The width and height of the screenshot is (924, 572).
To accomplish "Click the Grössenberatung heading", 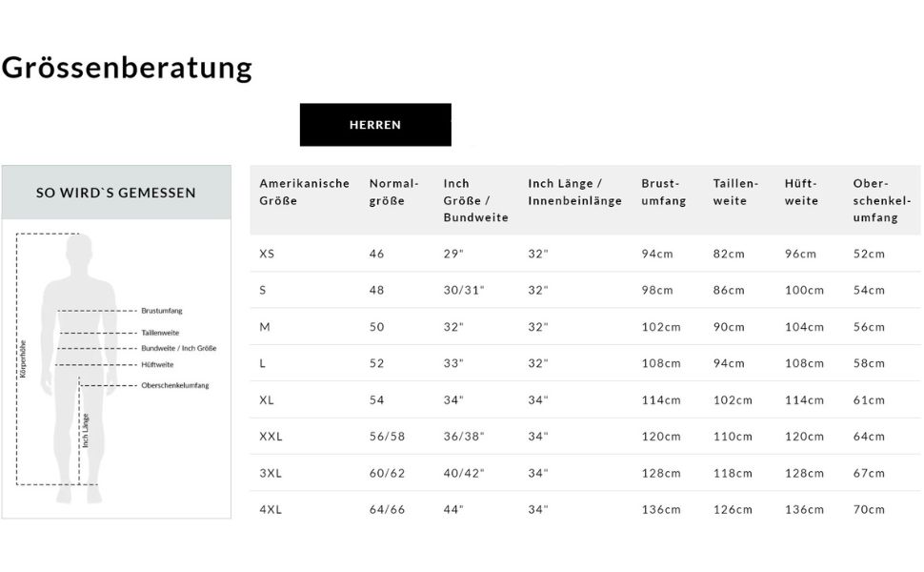I will click(127, 68).
